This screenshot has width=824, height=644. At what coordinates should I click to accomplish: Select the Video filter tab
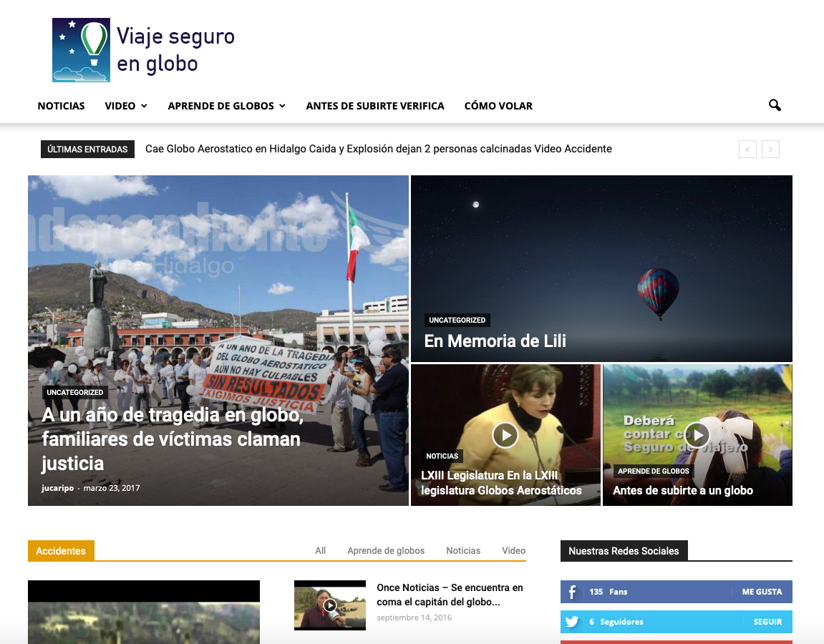point(513,550)
